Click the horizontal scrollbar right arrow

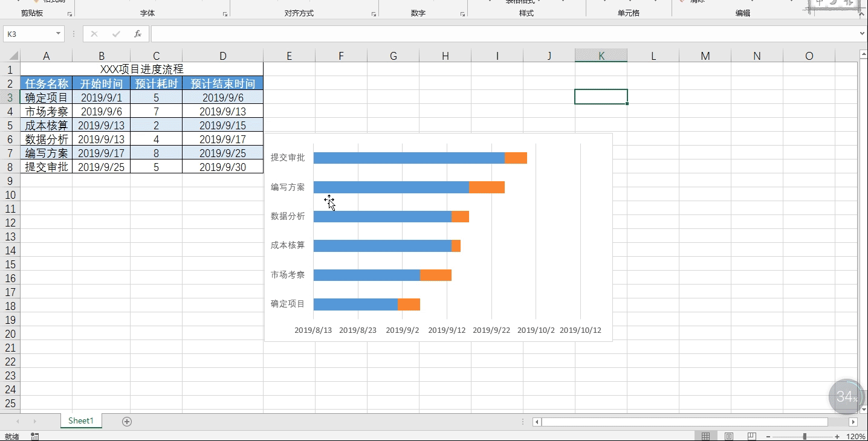point(853,422)
